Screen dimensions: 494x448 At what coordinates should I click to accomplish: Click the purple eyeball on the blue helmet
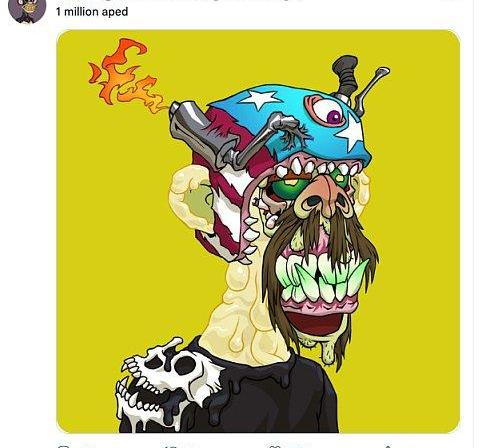click(x=328, y=110)
